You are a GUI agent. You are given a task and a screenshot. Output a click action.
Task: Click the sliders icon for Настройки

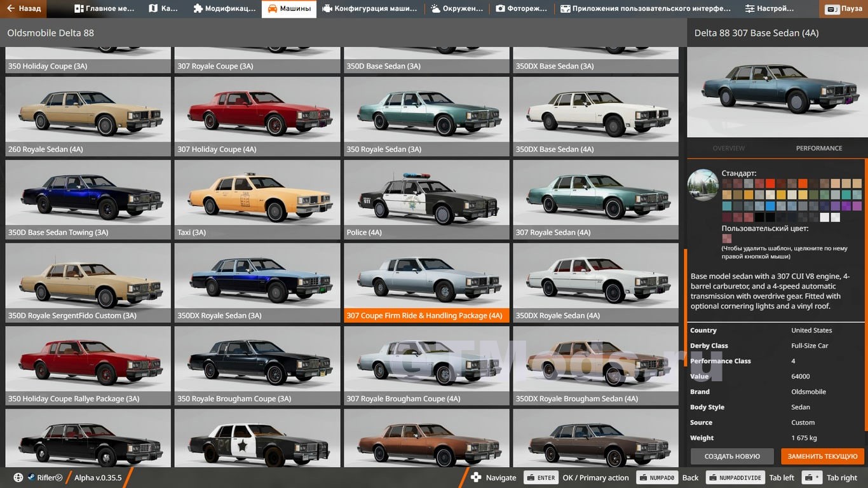point(750,9)
